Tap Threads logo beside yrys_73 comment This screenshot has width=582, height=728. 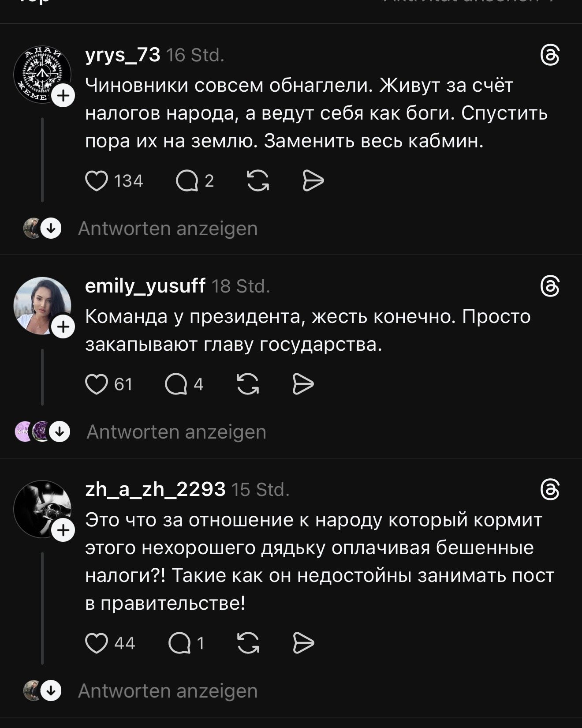pyautogui.click(x=550, y=56)
